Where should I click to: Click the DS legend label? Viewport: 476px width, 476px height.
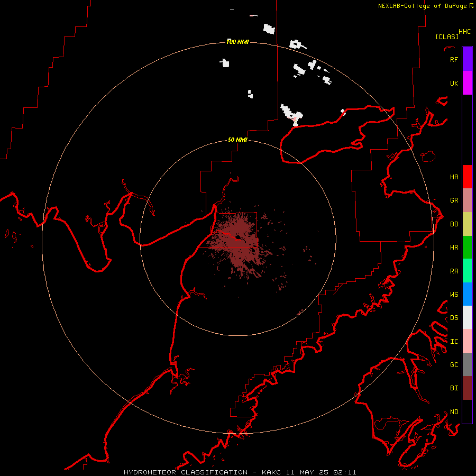pyautogui.click(x=454, y=318)
